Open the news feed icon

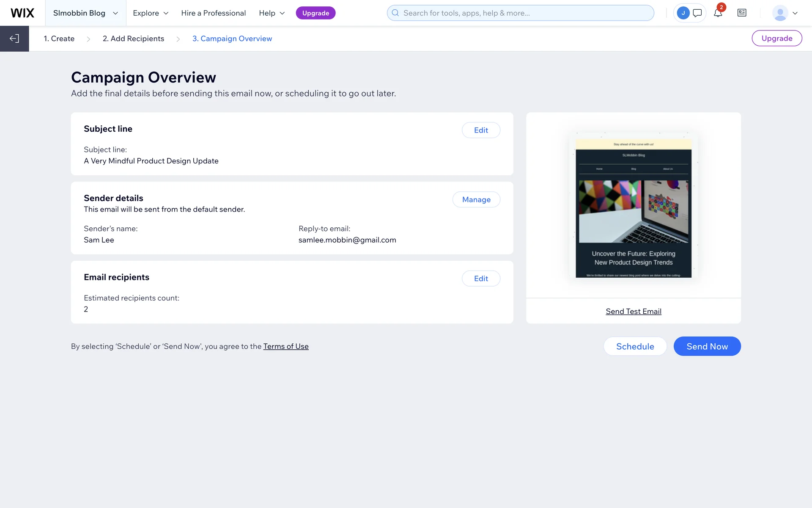pyautogui.click(x=742, y=13)
